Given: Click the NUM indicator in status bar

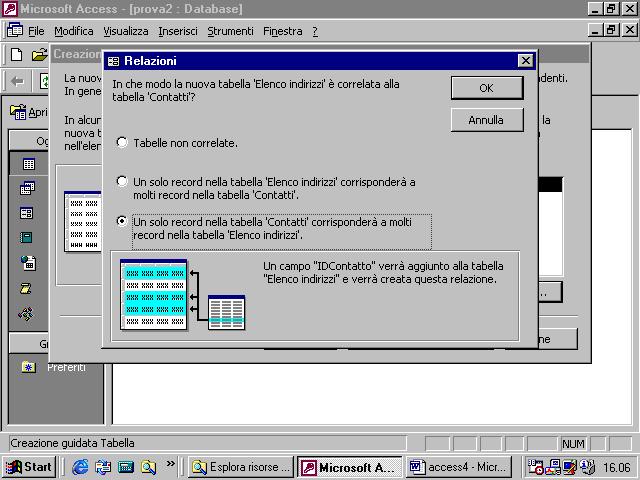Looking at the screenshot, I should (x=573, y=444).
